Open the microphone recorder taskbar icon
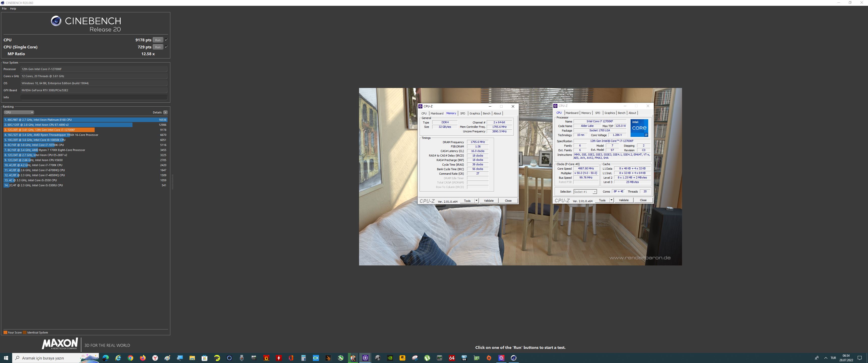 [241, 358]
